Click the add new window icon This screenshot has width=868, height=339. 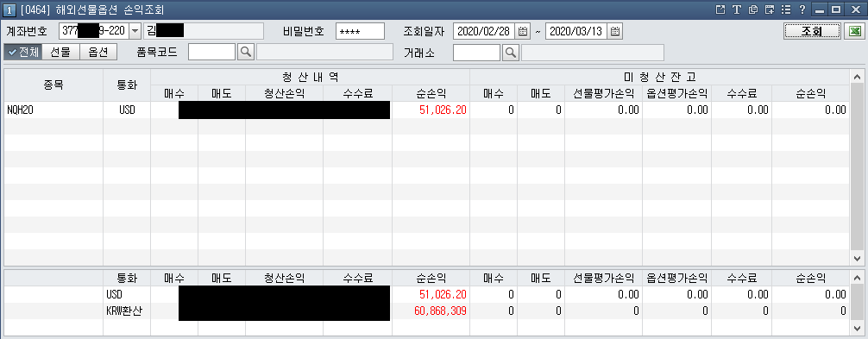click(x=769, y=9)
